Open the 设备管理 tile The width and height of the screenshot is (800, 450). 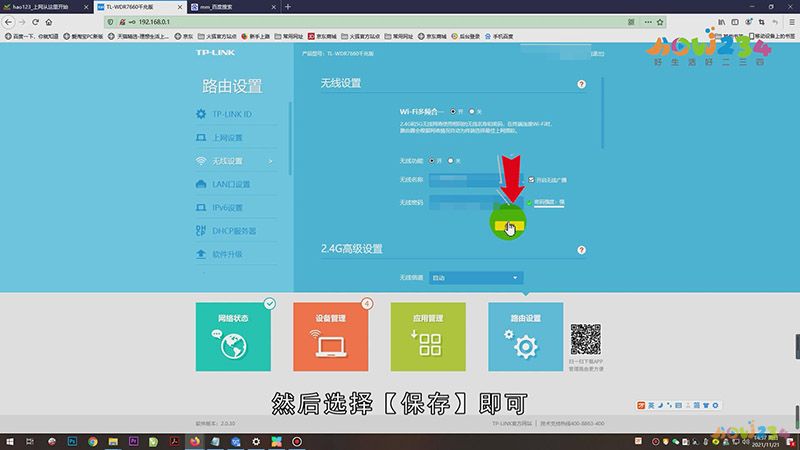pos(331,337)
